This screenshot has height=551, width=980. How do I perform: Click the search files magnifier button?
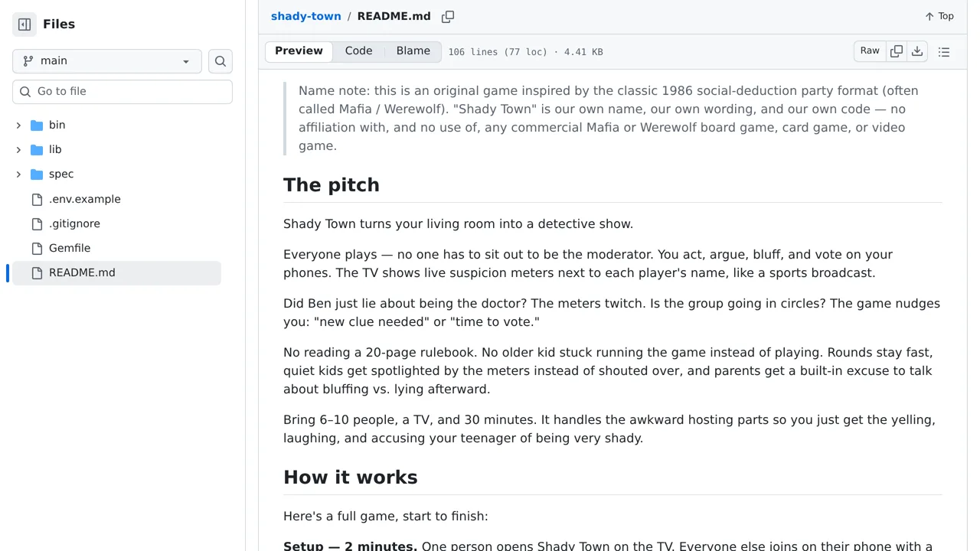[220, 61]
